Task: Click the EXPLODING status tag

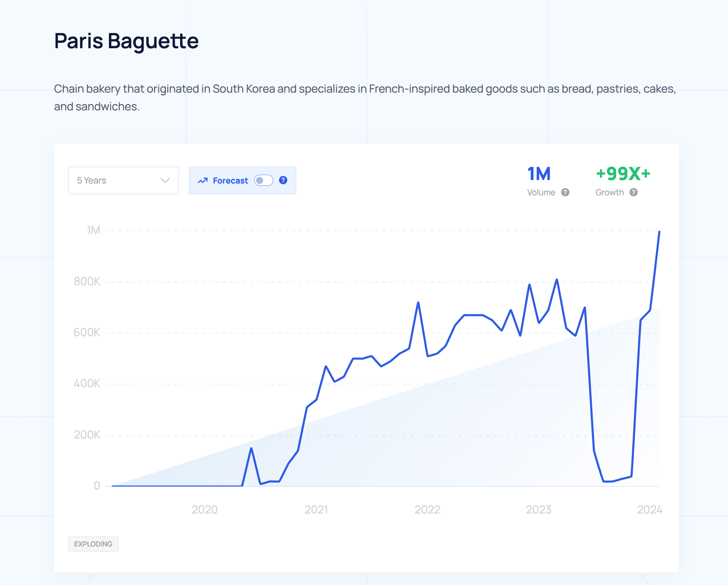Action: (x=93, y=544)
